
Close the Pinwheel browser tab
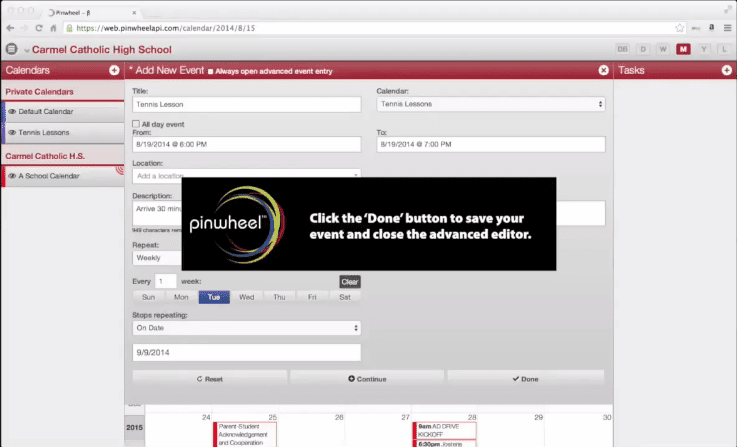[x=134, y=13]
